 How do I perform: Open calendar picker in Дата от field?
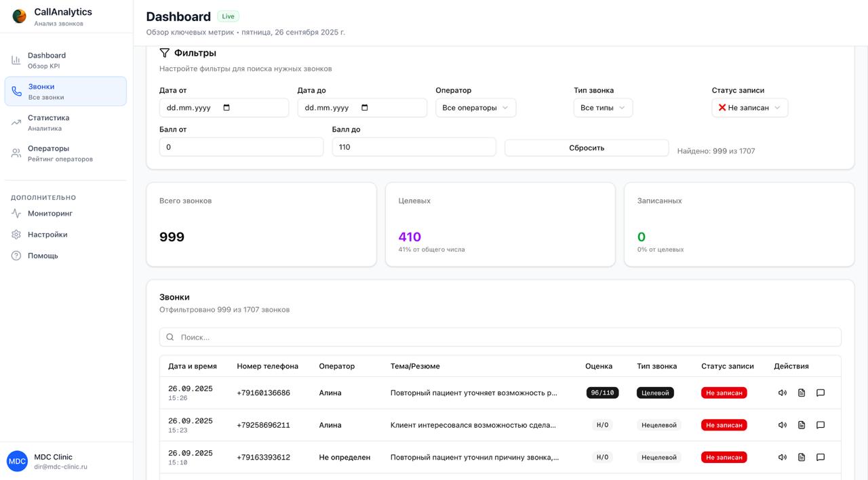tap(226, 108)
